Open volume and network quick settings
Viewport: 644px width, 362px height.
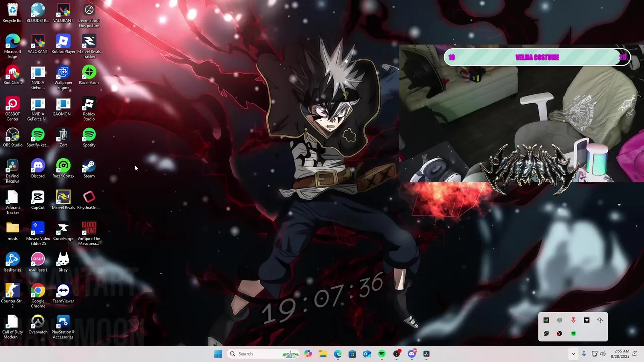(x=599, y=354)
